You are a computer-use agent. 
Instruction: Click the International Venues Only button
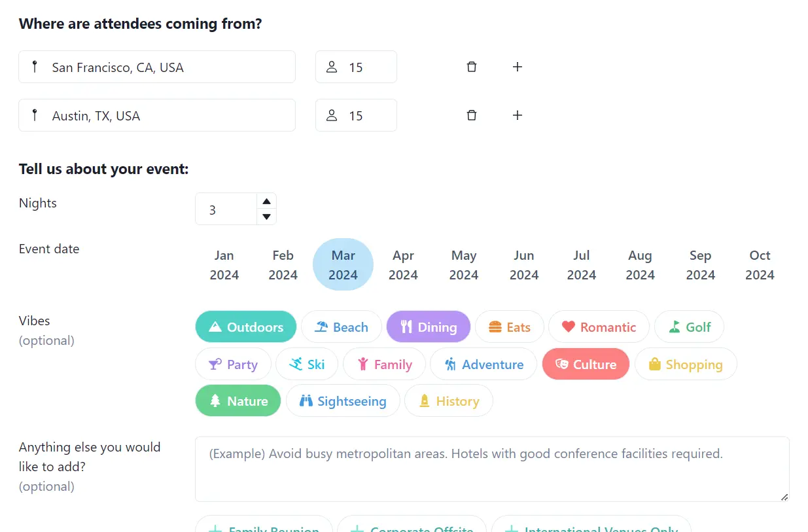coord(591,527)
